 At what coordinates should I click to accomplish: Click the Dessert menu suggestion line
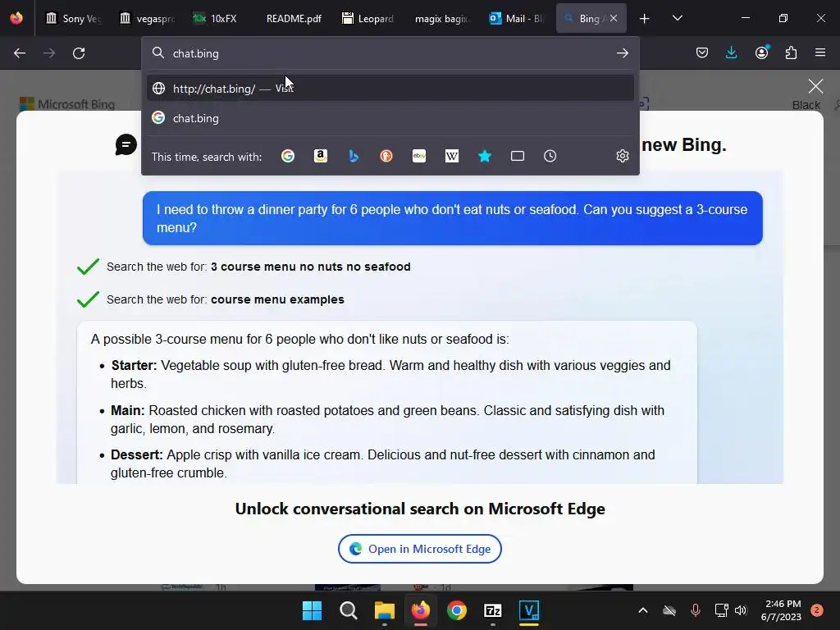coord(382,464)
